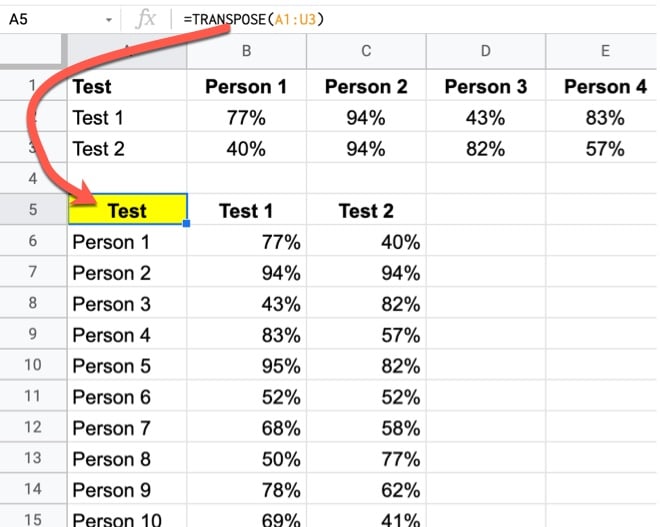The image size is (660, 527).
Task: Select column E header
Action: pyautogui.click(x=604, y=52)
